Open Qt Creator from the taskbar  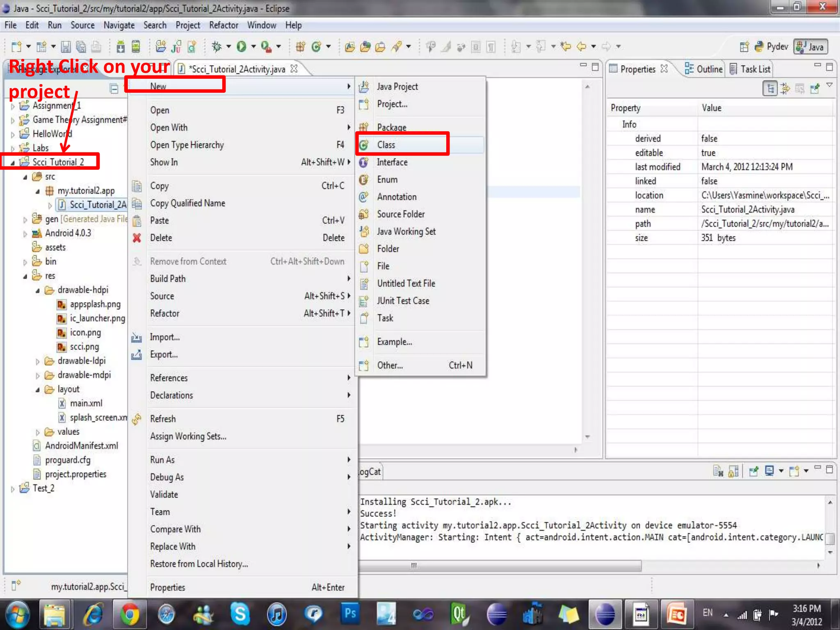click(459, 615)
